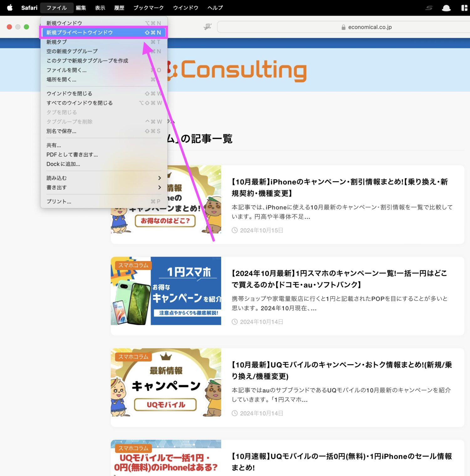
Task: Open the ウインドウ menu
Action: click(x=185, y=8)
